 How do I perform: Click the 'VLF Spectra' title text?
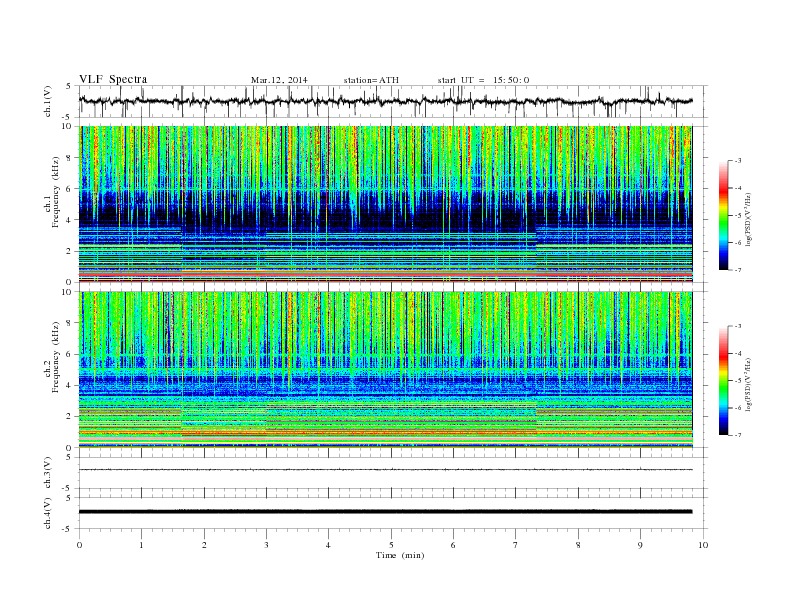tap(113, 79)
